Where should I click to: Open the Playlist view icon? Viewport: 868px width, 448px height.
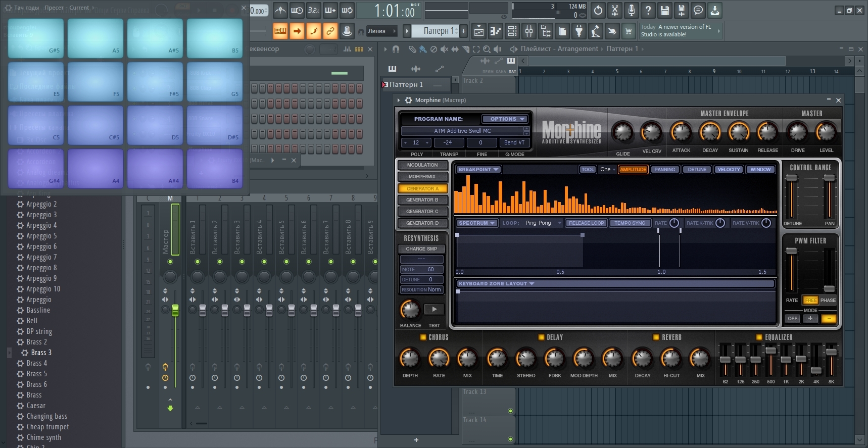click(479, 31)
